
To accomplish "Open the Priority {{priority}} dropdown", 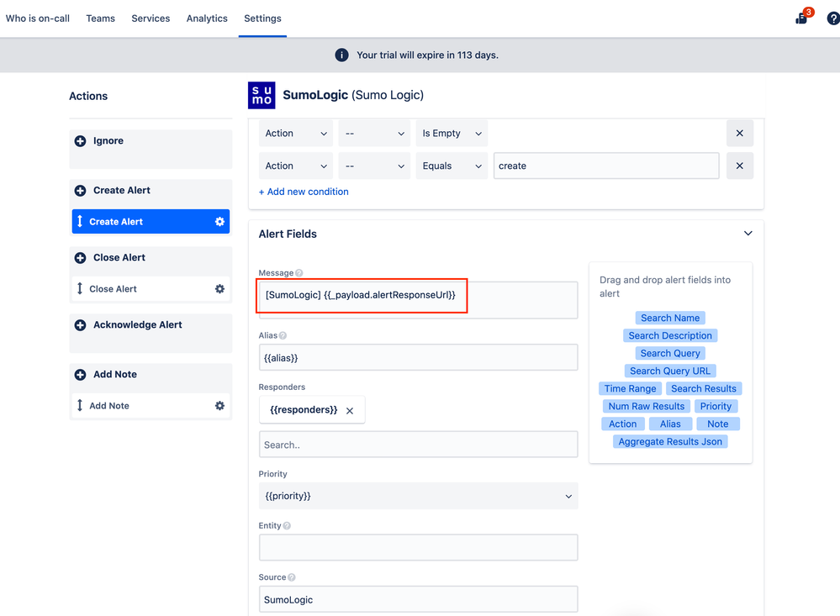I will click(419, 496).
